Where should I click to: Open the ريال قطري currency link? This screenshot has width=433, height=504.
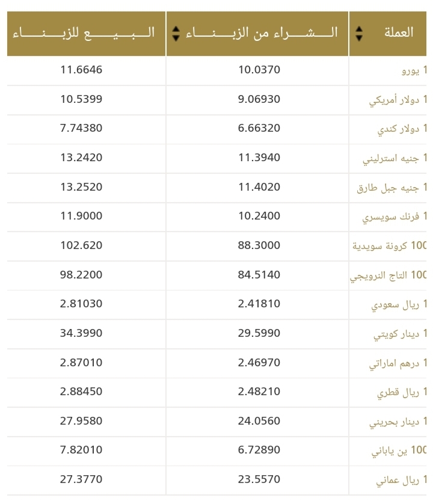(x=402, y=392)
